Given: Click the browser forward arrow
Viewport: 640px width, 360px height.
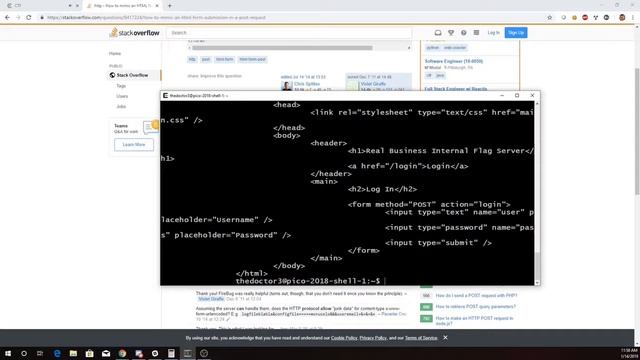Looking at the screenshot, I should 18,18.
